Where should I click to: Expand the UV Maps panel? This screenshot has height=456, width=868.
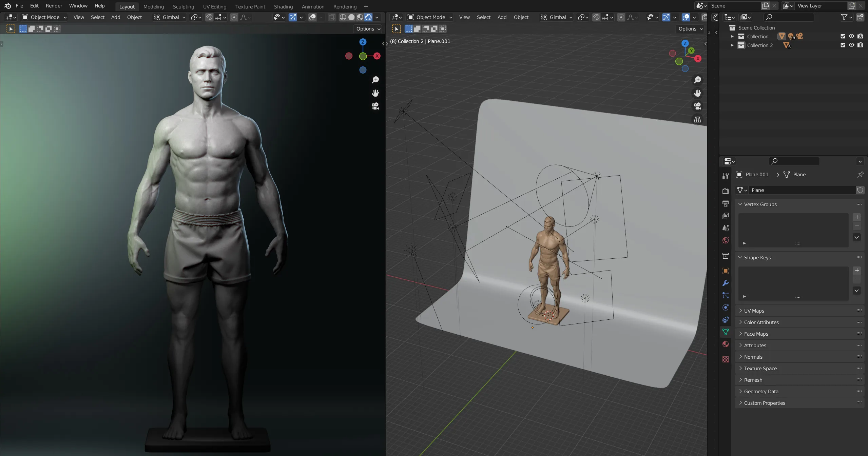click(x=754, y=311)
